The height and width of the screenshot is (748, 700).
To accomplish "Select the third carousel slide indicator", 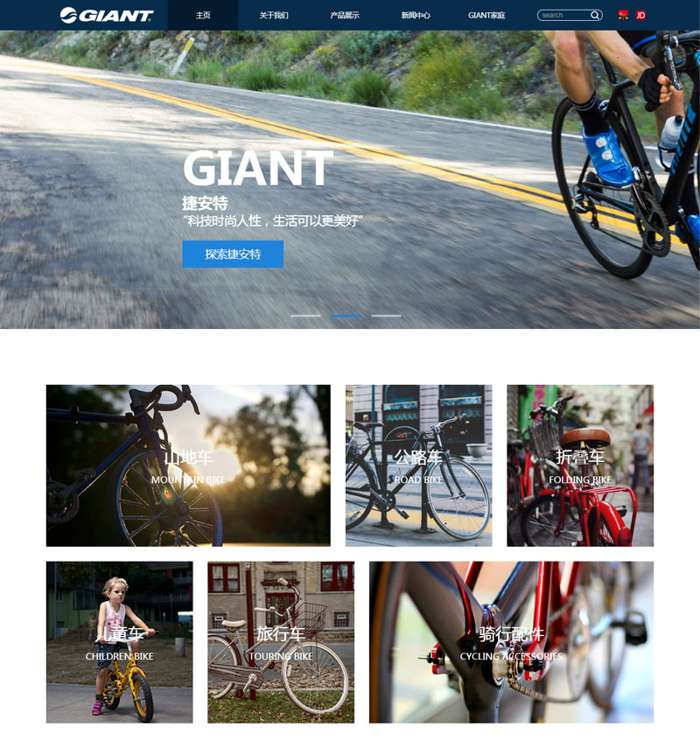I will pyautogui.click(x=386, y=316).
